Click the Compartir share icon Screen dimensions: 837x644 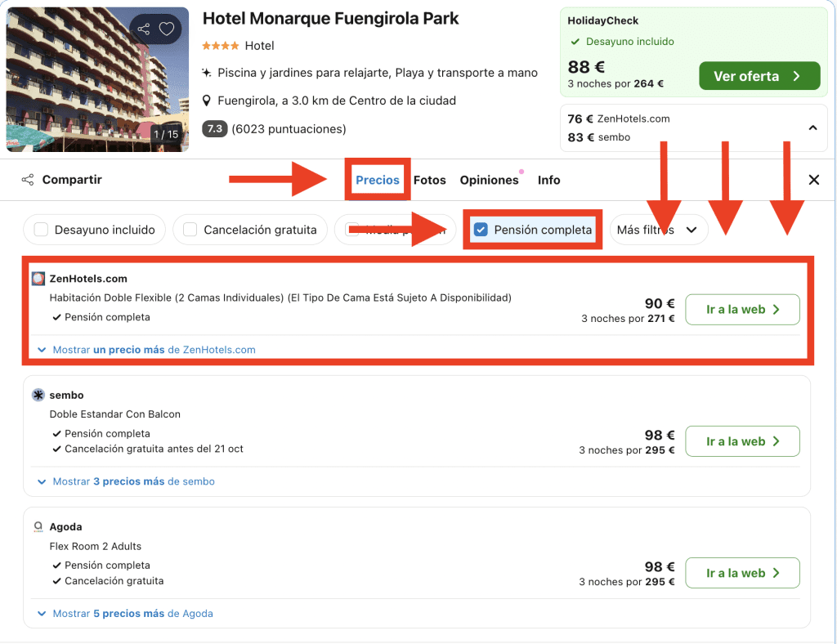click(28, 180)
